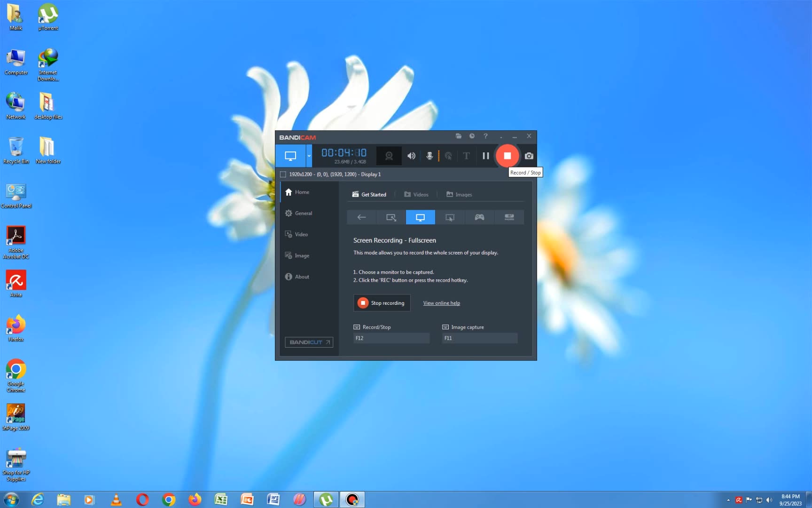Click the recording timer display
The width and height of the screenshot is (812, 508).
(344, 153)
